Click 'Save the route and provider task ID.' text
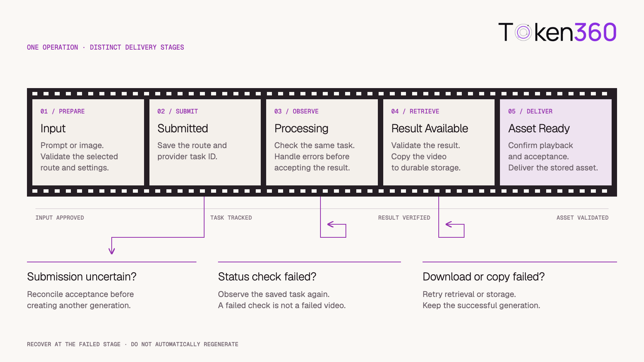This screenshot has width=644, height=362. coord(192,151)
